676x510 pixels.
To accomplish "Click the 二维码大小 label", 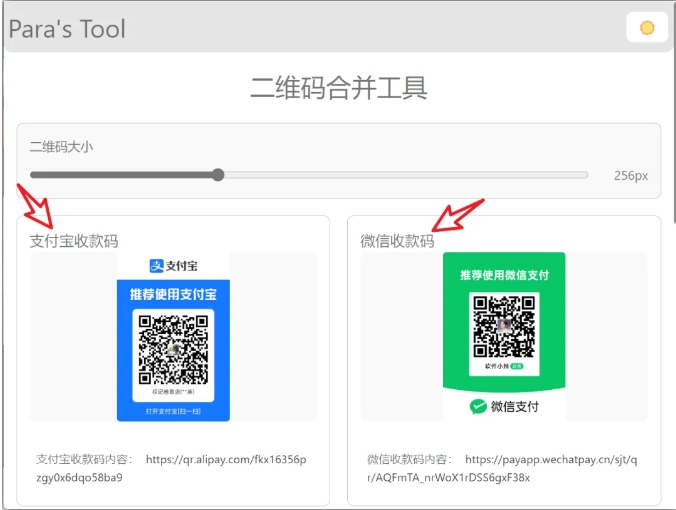I will [x=61, y=147].
